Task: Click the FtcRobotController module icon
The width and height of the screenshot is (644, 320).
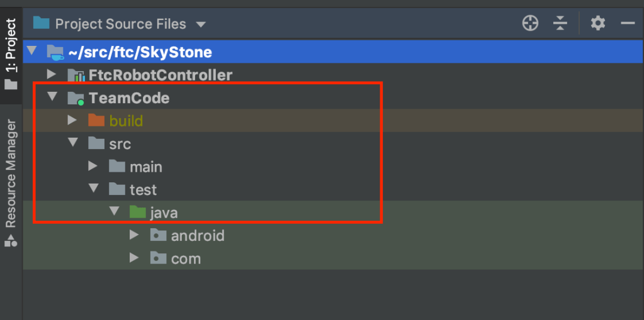Action: point(76,75)
